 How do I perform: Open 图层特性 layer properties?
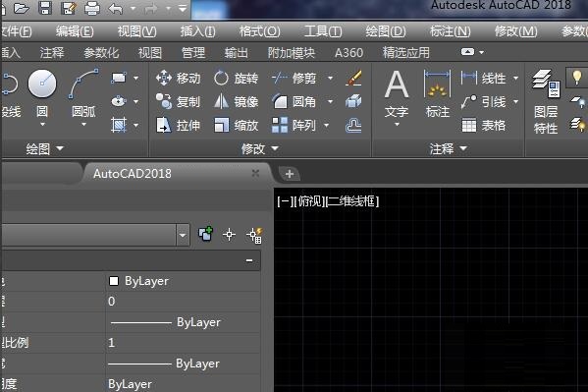(546, 102)
